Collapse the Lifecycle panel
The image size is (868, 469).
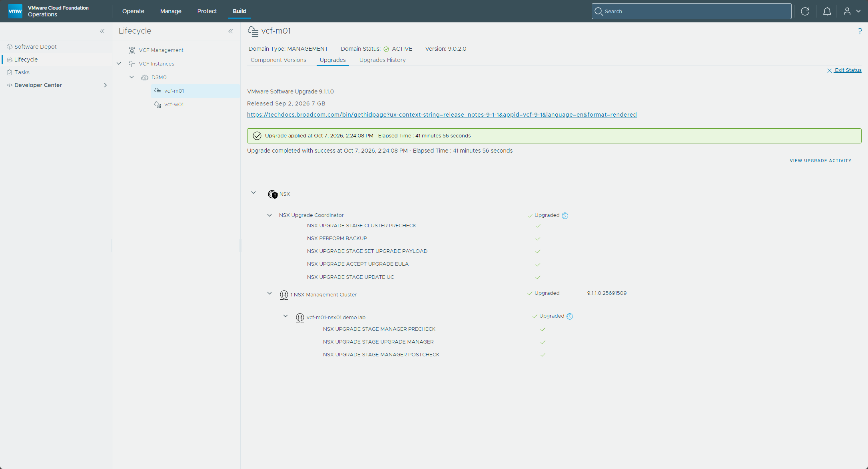click(231, 31)
